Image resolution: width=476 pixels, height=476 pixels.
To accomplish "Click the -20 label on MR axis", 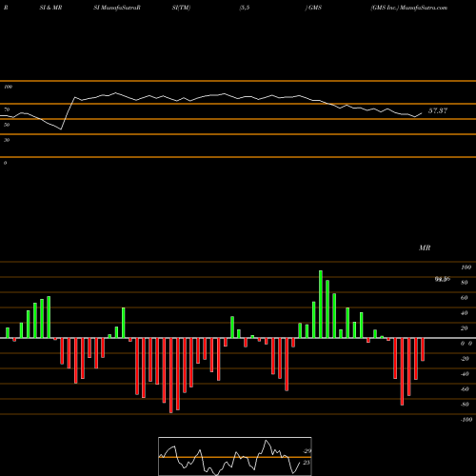I will click(x=465, y=359).
